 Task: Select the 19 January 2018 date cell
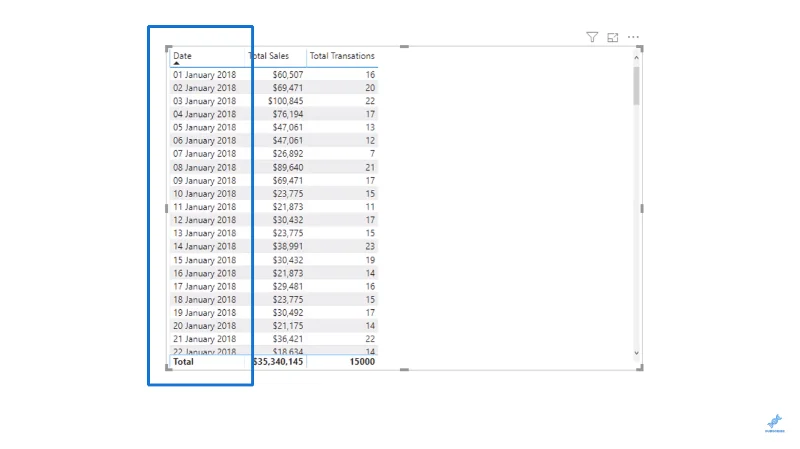[x=205, y=313]
